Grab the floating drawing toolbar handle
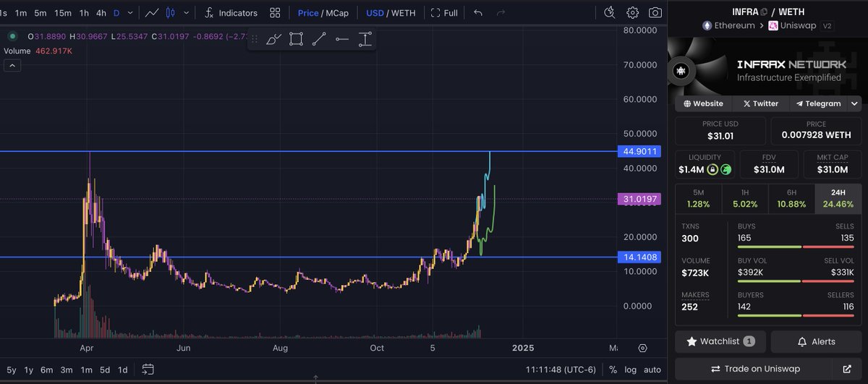This screenshot has height=384, width=868. [255, 40]
